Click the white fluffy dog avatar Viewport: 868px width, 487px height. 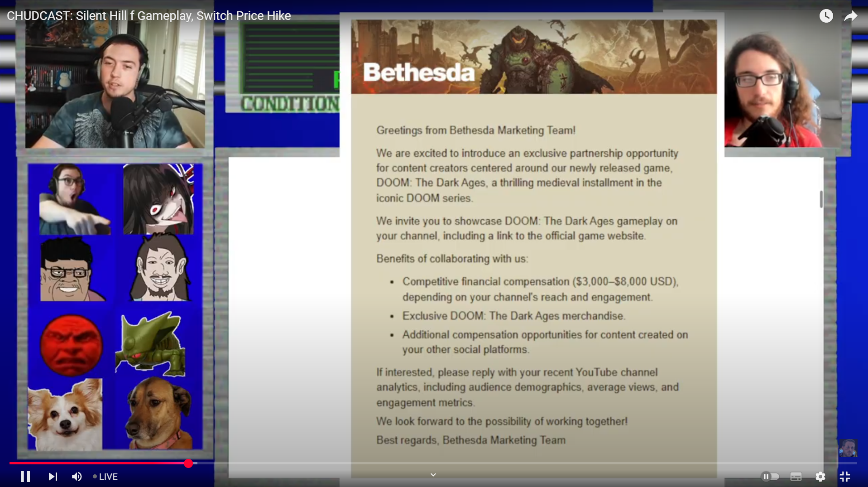[65, 415]
